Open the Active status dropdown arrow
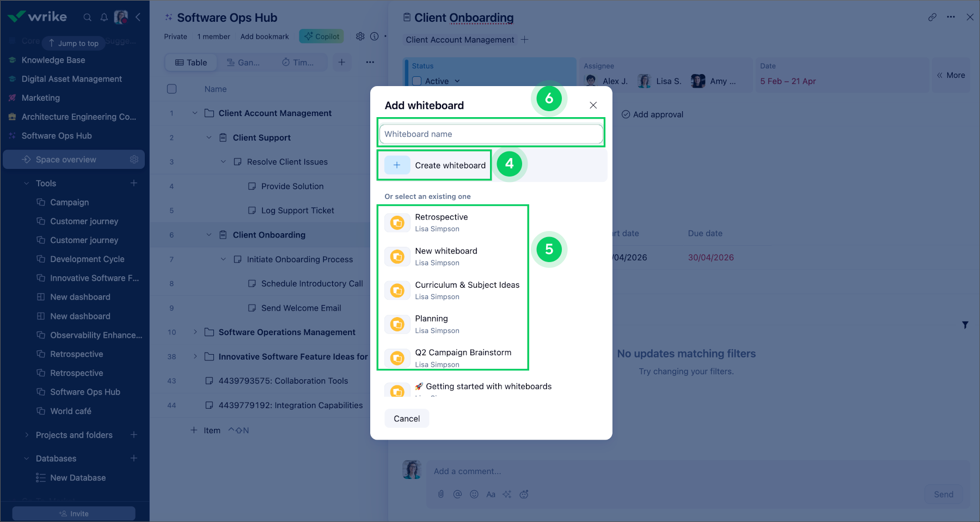 [x=457, y=81]
